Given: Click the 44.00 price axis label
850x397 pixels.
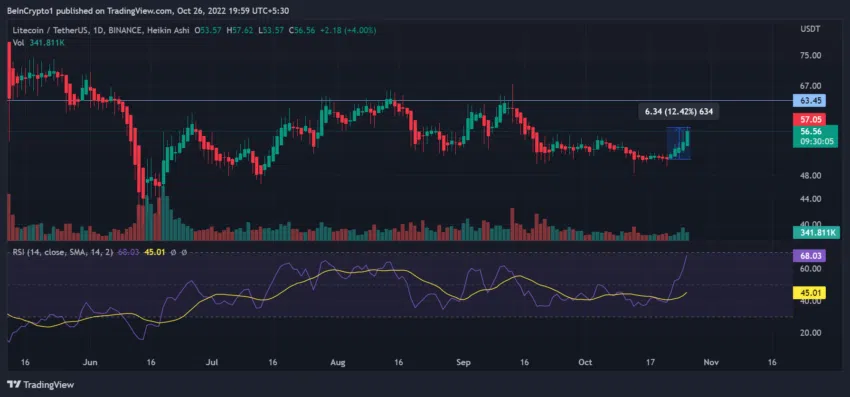Looking at the screenshot, I should click(811, 199).
